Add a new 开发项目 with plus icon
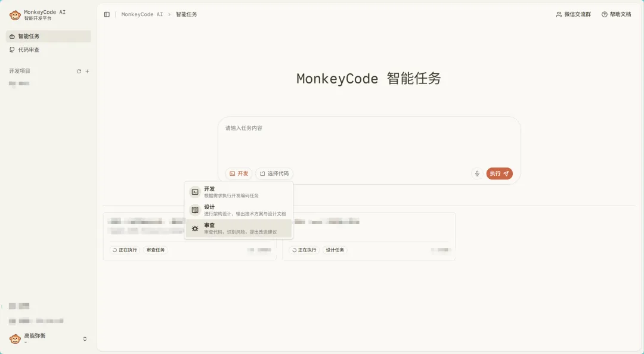The height and width of the screenshot is (354, 644). pyautogui.click(x=87, y=71)
